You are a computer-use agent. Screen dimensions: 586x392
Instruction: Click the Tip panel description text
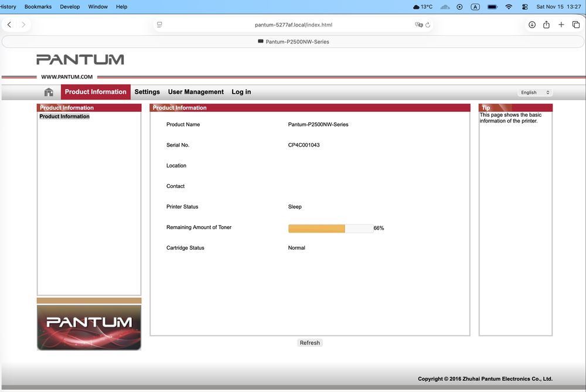510,118
